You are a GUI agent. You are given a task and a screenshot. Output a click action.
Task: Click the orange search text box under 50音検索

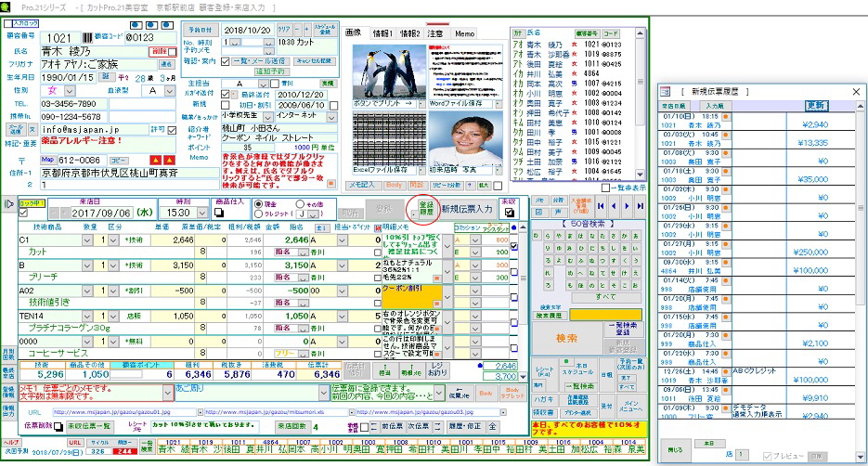pyautogui.click(x=605, y=315)
